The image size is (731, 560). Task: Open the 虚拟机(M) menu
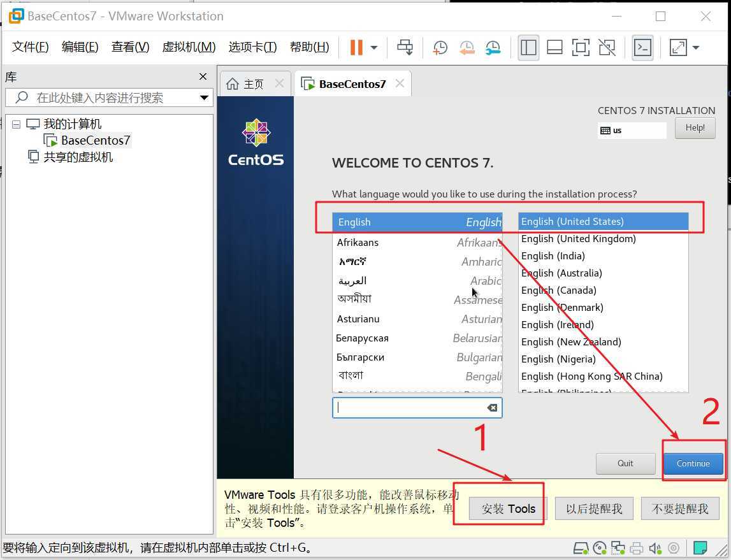coord(189,47)
